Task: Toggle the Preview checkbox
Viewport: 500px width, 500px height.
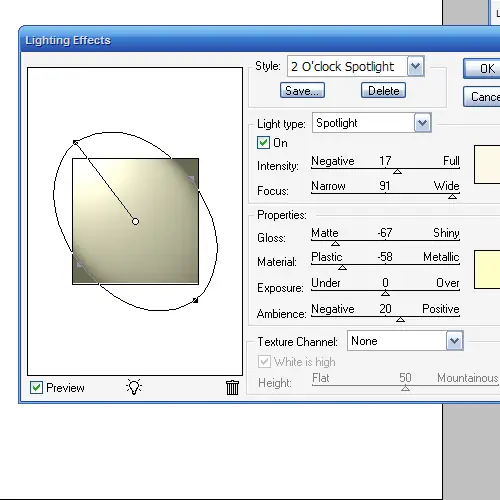Action: pyautogui.click(x=36, y=388)
